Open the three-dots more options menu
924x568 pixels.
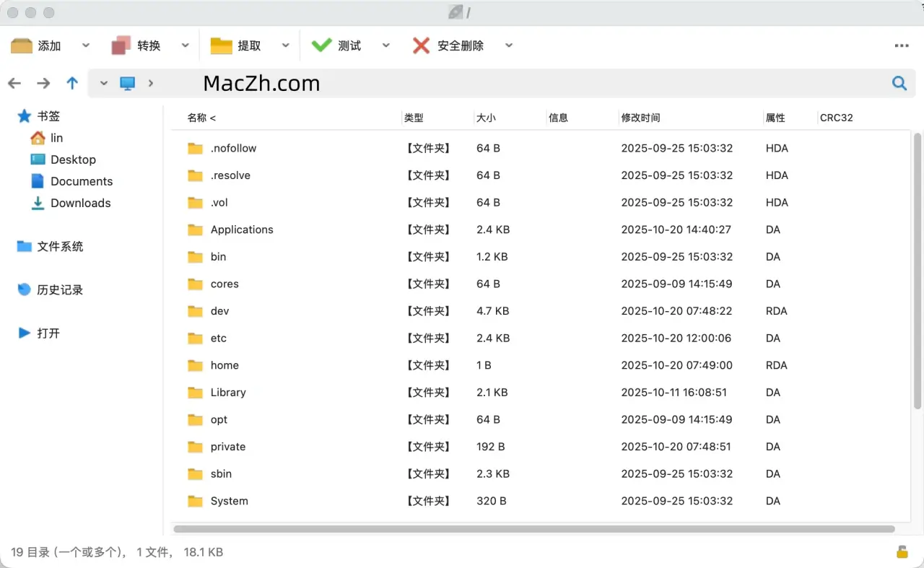coord(902,45)
